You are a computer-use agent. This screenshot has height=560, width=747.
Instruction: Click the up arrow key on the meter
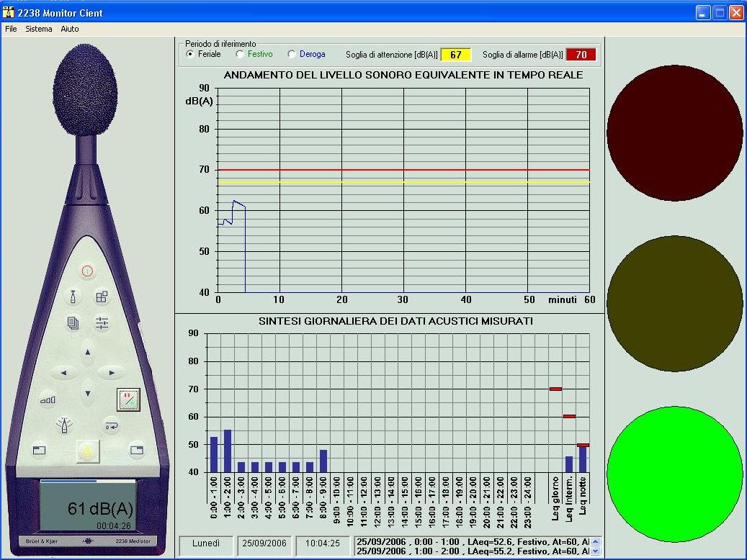pos(88,353)
